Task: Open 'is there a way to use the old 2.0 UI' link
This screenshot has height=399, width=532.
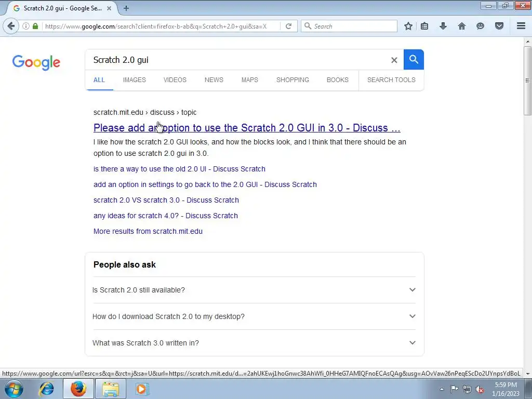Action: [x=179, y=169]
